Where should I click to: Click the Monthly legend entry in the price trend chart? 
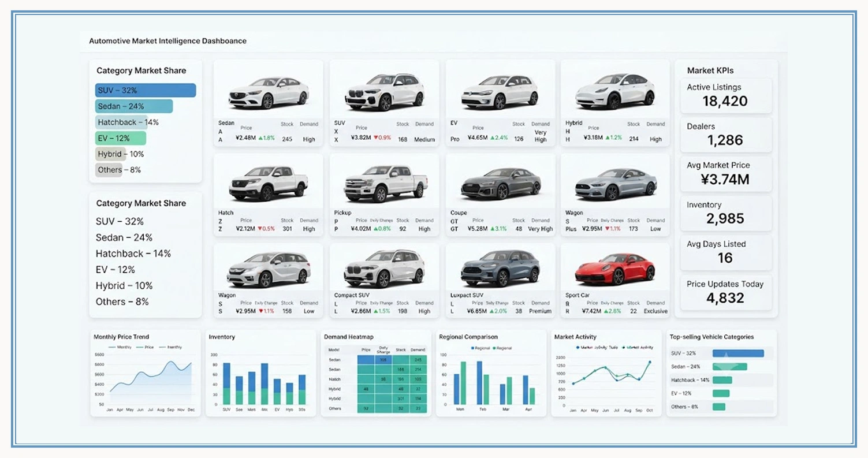click(120, 347)
